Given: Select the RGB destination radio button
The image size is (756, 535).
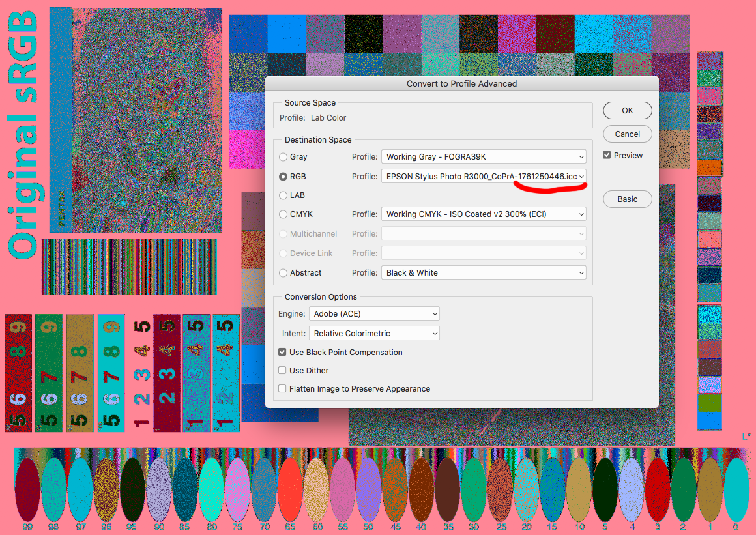Looking at the screenshot, I should [x=283, y=177].
